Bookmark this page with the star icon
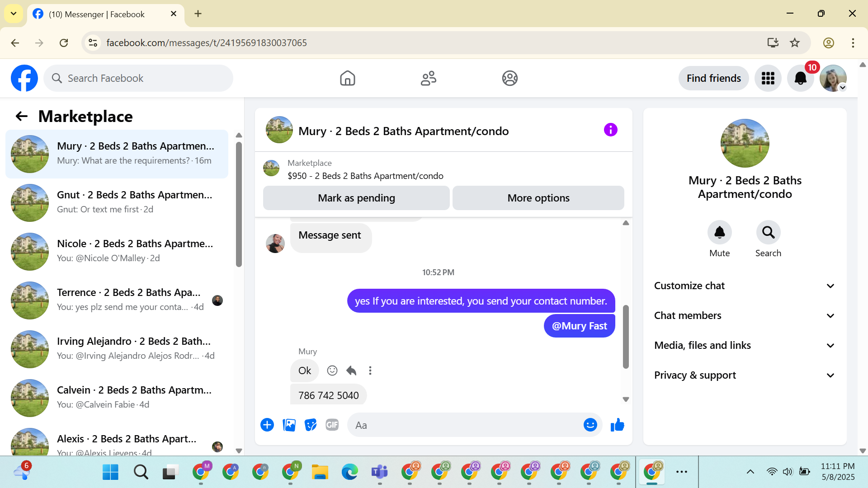Screen dimensions: 868x488 point(795,42)
